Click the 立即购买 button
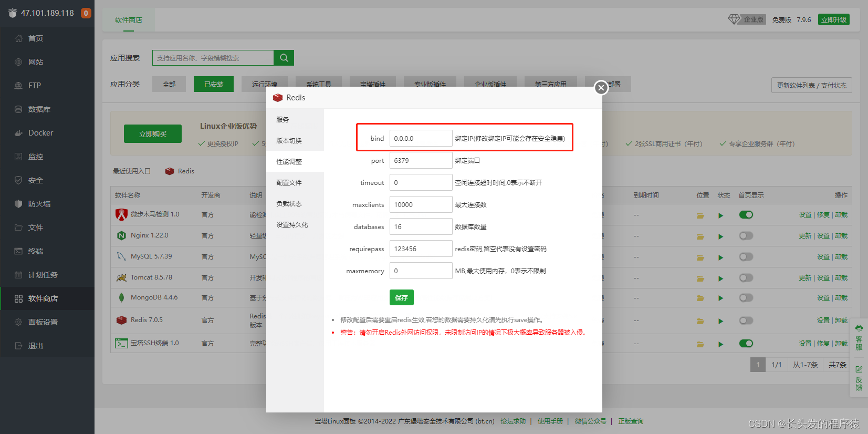The width and height of the screenshot is (868, 434). click(153, 134)
